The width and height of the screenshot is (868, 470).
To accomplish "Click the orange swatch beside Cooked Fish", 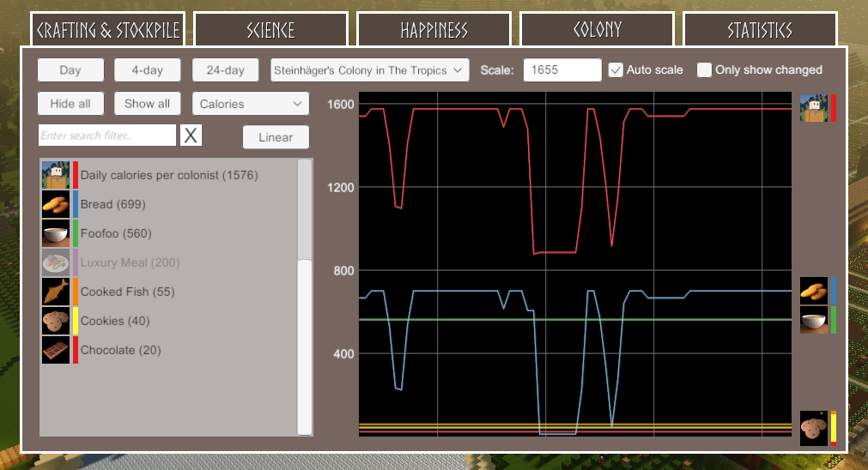I will (x=76, y=292).
